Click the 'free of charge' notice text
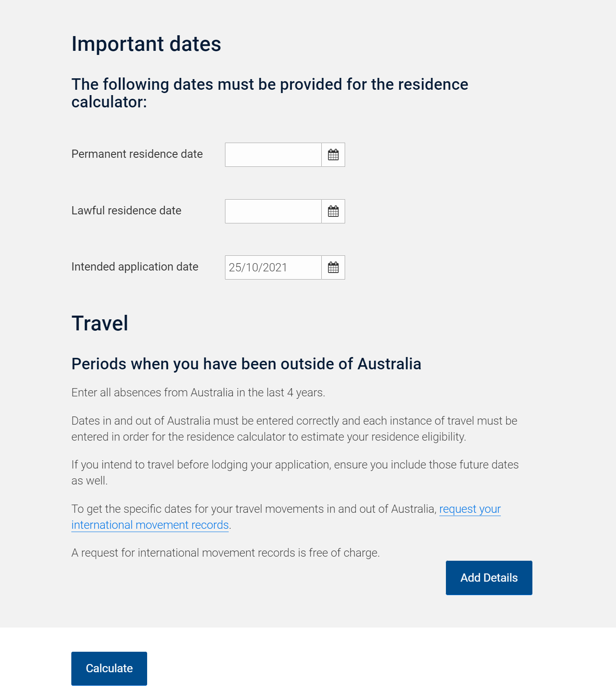Image resolution: width=616 pixels, height=696 pixels. 225,553
